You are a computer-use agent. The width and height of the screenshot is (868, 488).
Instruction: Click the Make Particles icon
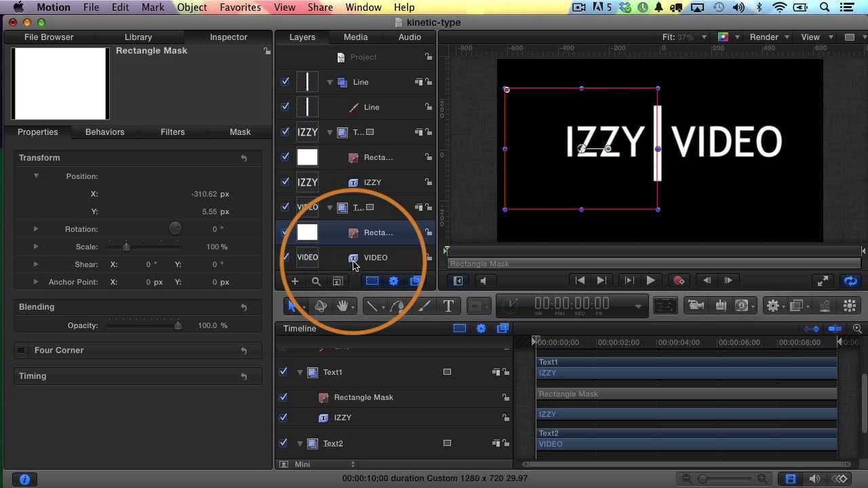[825, 306]
